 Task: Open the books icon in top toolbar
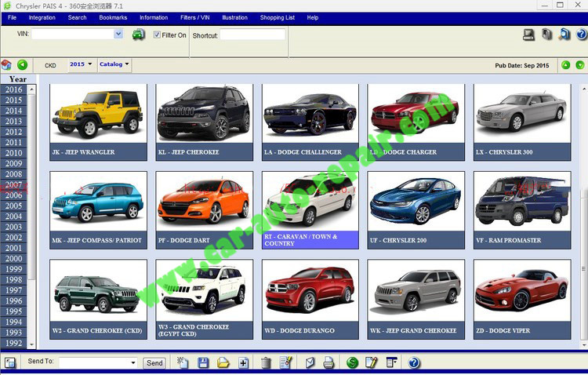tap(546, 35)
